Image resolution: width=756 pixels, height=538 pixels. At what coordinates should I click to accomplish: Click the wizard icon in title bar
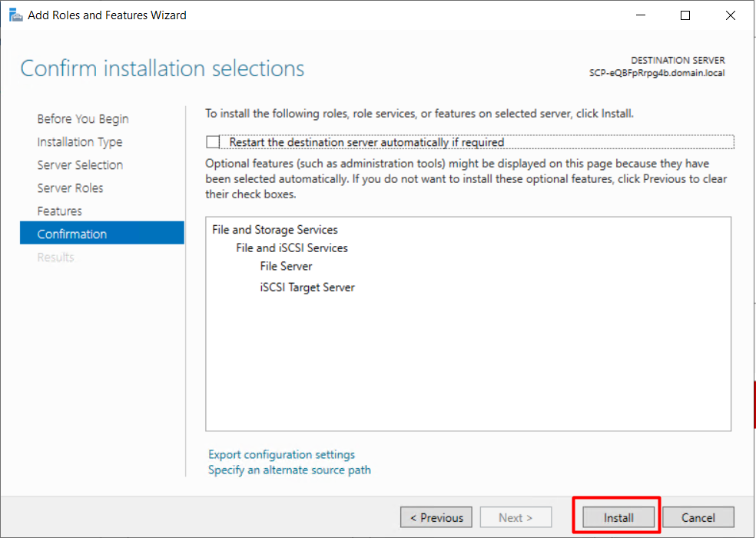tap(15, 15)
